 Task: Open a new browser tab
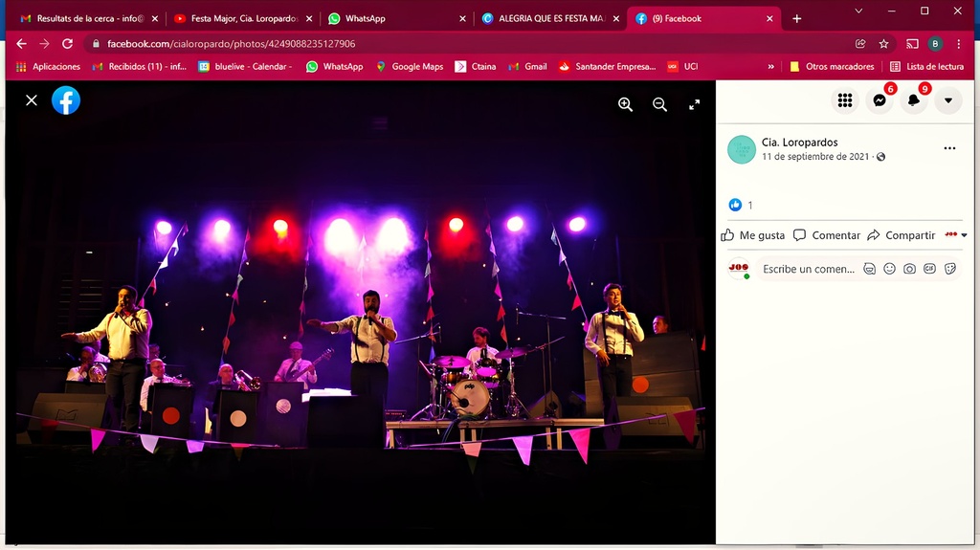click(x=797, y=19)
